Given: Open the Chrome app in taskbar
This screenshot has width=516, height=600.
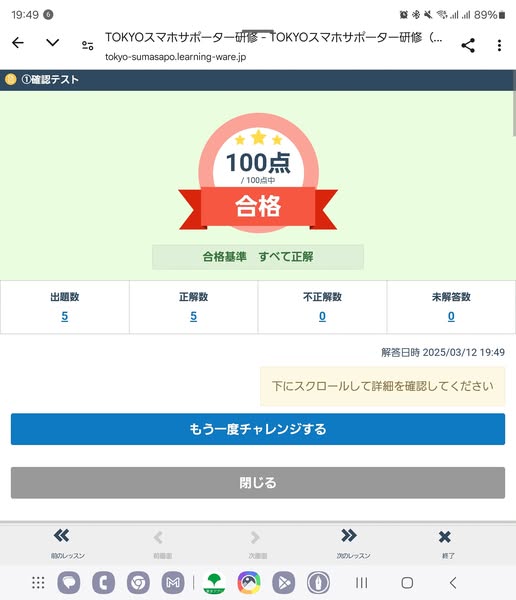Looking at the screenshot, I should (138, 582).
